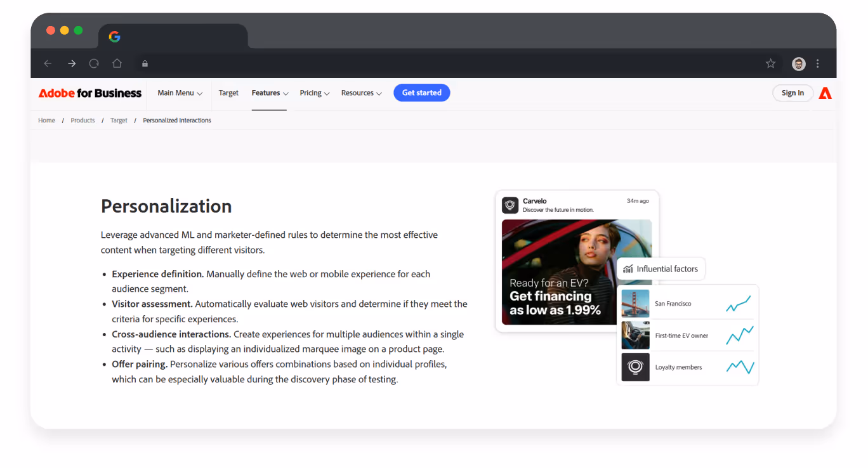The height and width of the screenshot is (468, 868).
Task: Open browser three-dot menu
Action: [x=817, y=63]
